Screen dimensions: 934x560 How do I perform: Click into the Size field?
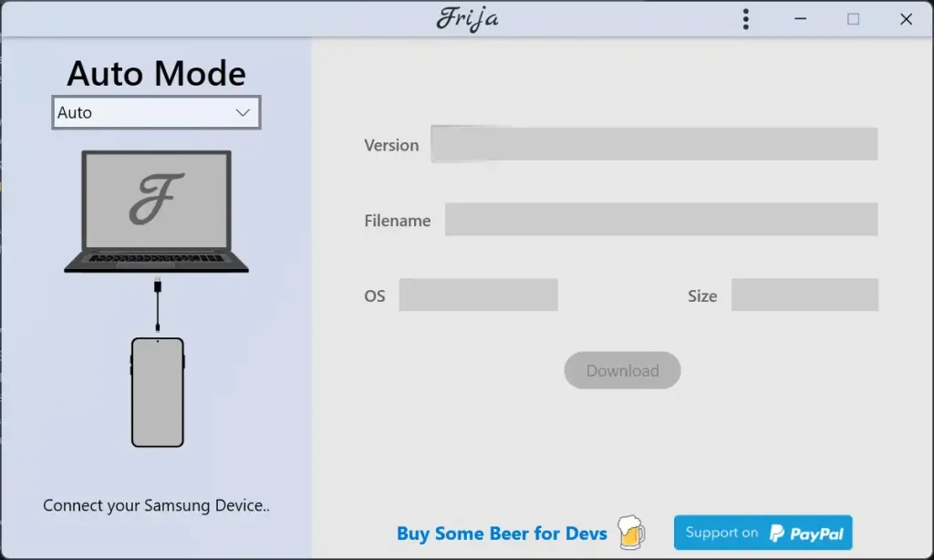point(804,295)
